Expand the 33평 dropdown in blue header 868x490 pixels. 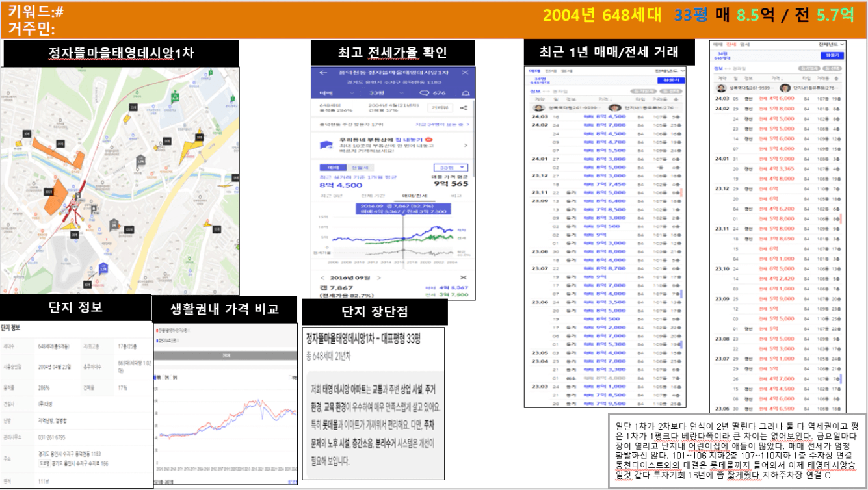[x=385, y=93]
